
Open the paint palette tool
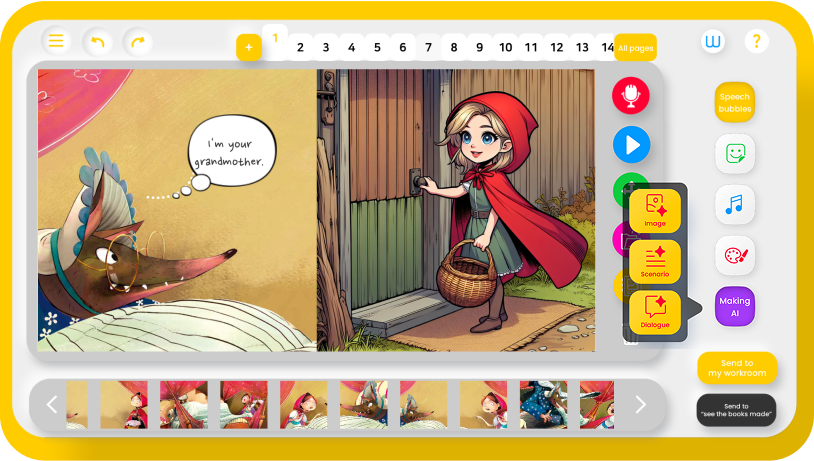click(735, 255)
